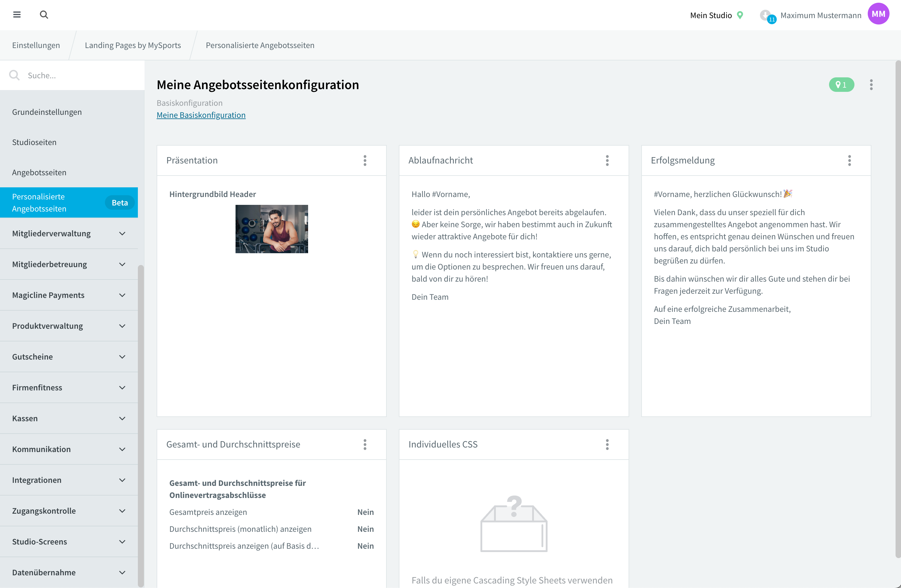Click the Präsentation card title
Screen dimensions: 901x588
pos(192,160)
